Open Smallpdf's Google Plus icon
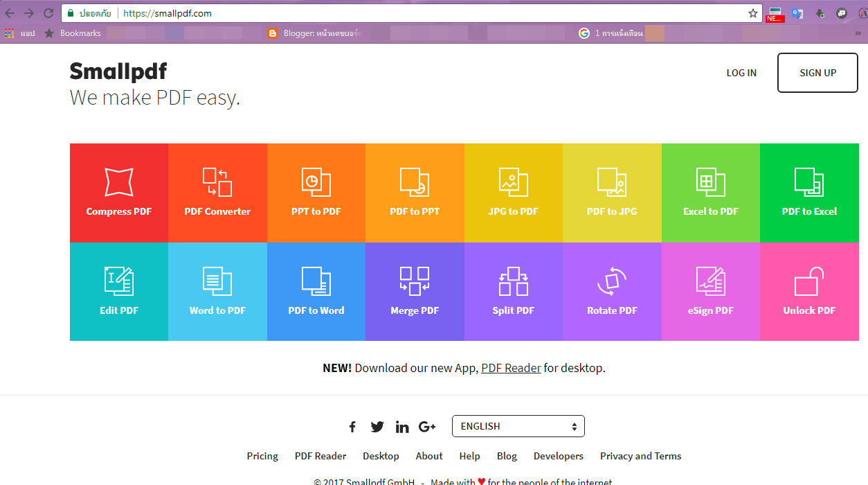This screenshot has width=868, height=485. [x=427, y=427]
